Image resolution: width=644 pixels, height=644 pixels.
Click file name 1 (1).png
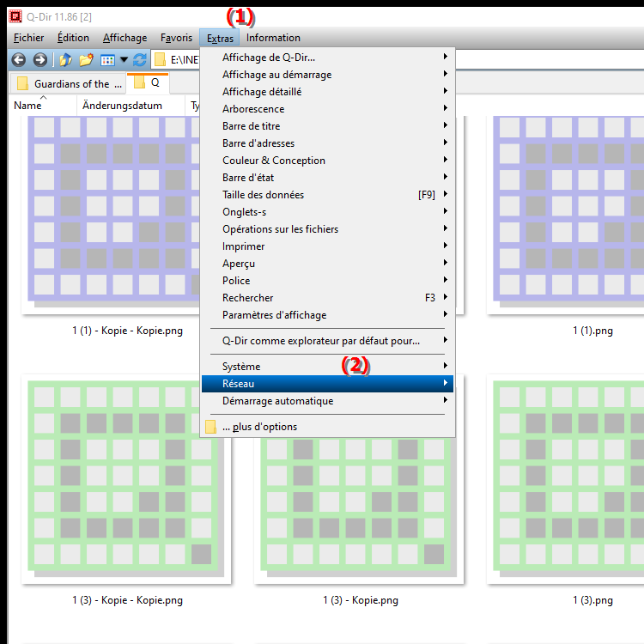(x=592, y=331)
